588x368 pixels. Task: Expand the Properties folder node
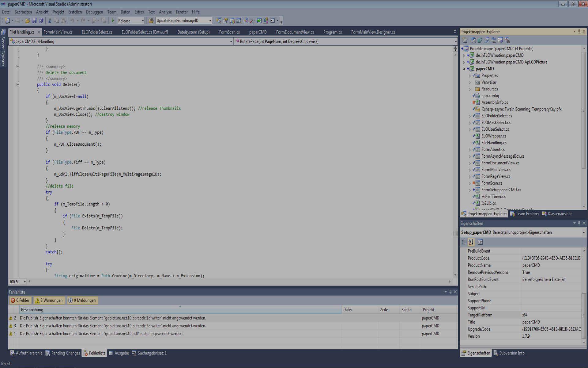[470, 76]
